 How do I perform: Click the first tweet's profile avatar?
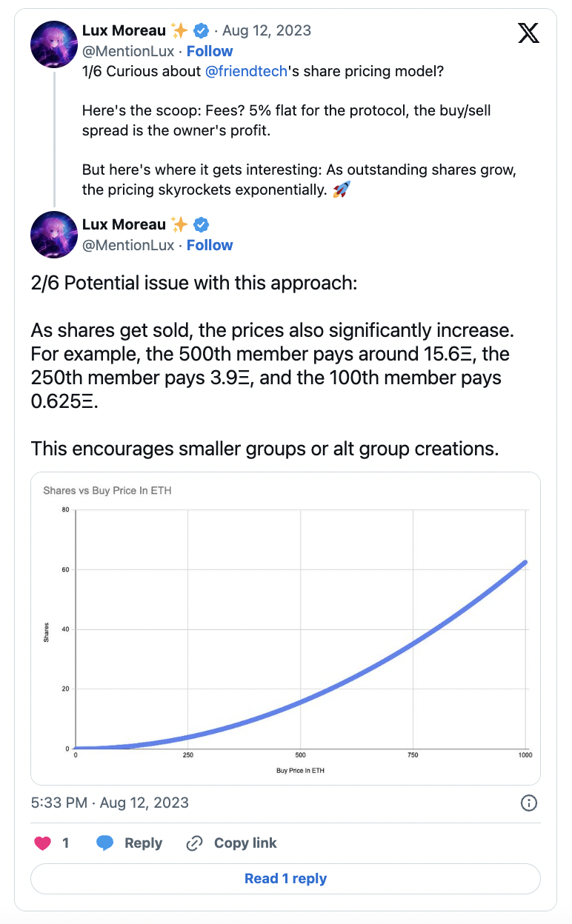click(54, 44)
